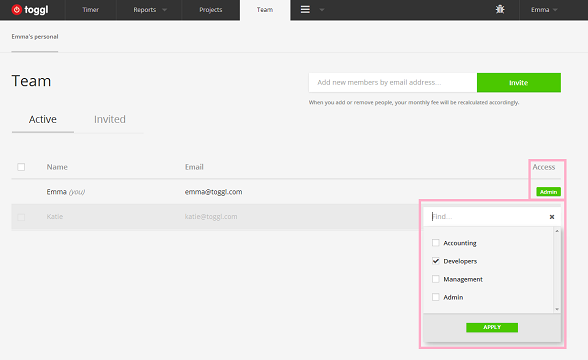Click the Access column header
Image resolution: width=588 pixels, height=360 pixels.
544,167
